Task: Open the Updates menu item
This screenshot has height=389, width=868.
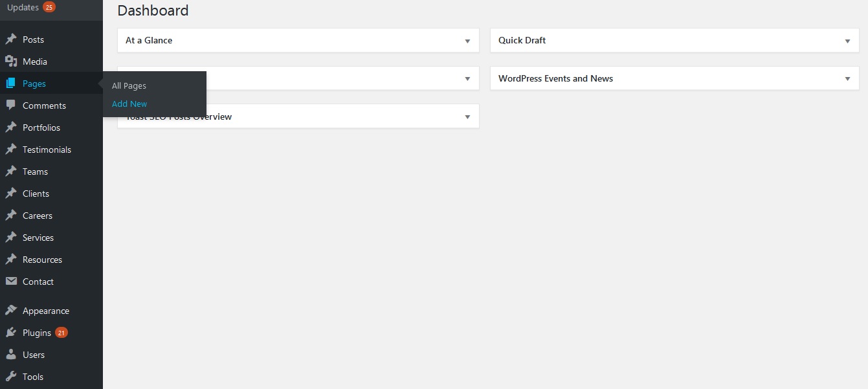Action: coord(23,7)
